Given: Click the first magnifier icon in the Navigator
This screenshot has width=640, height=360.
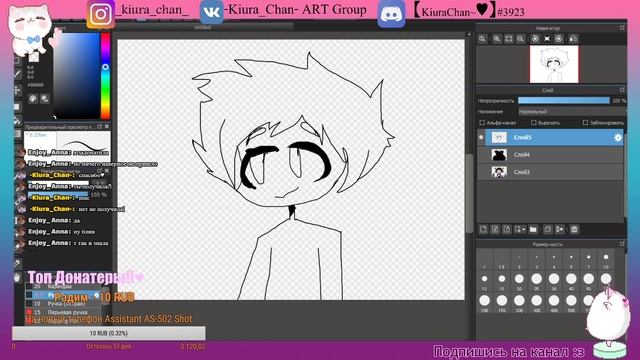Looking at the screenshot, I should click(x=482, y=39).
